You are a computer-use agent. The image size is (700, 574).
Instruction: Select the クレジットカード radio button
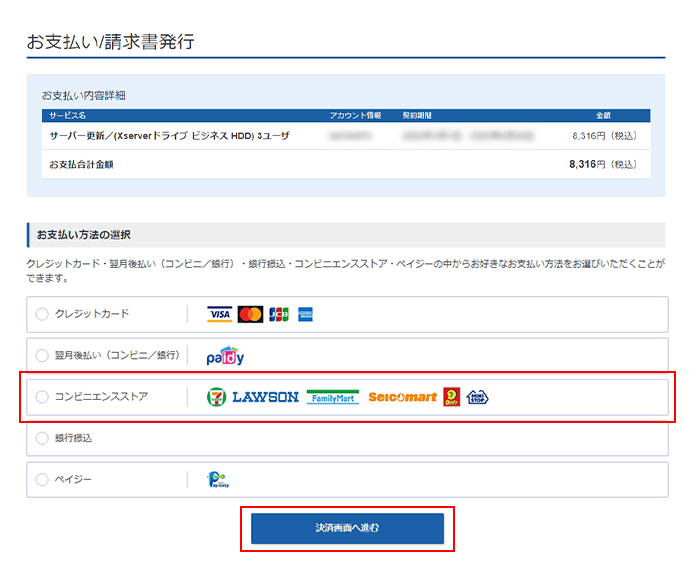tap(42, 314)
